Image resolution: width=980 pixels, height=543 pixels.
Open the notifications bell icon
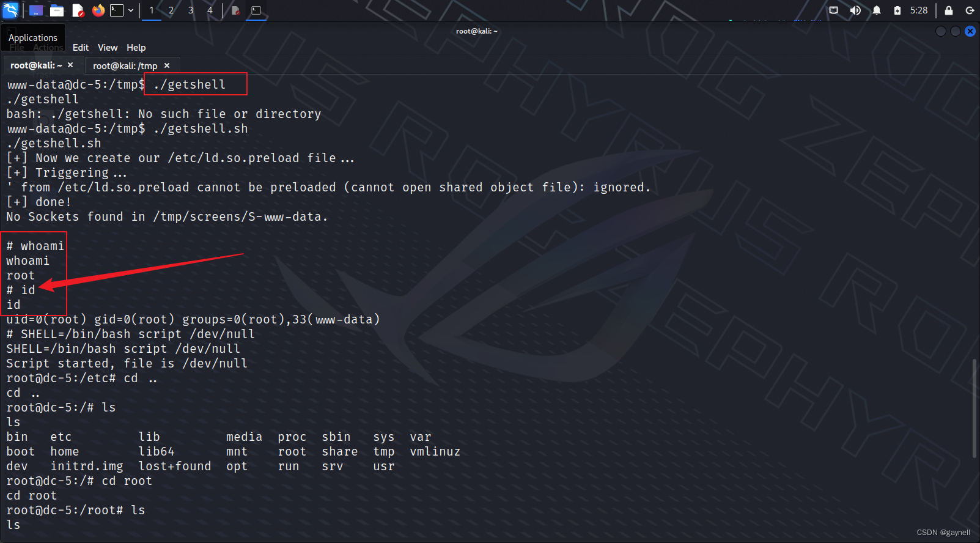[877, 10]
